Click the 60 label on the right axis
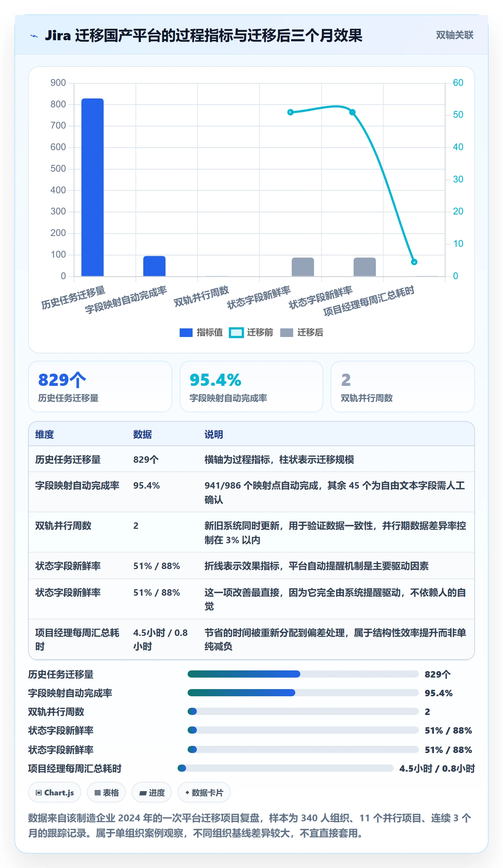This screenshot has height=868, width=503. pos(458,83)
